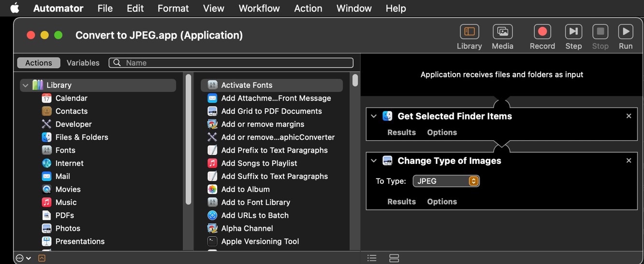The height and width of the screenshot is (264, 644).
Task: Collapse the Library tree
Action: [26, 85]
